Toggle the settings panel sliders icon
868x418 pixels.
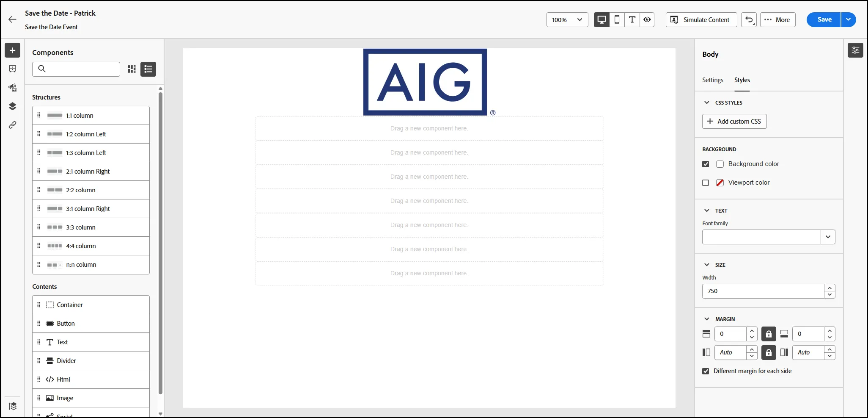click(855, 50)
